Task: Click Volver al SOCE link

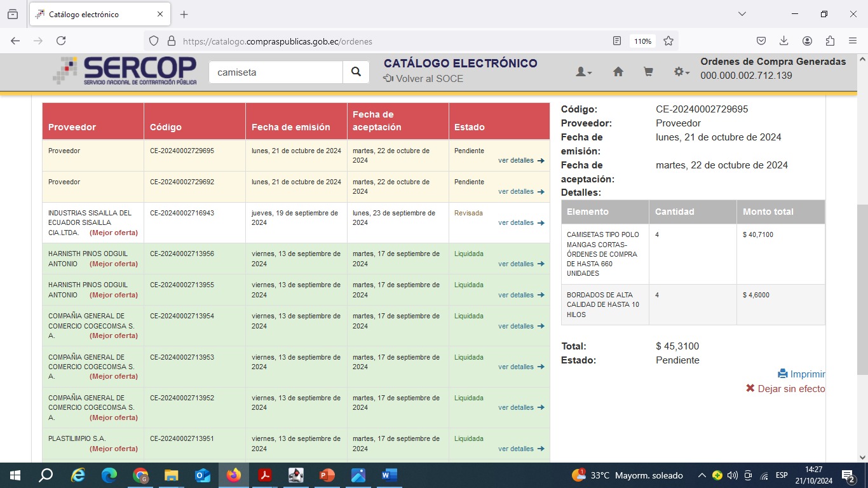Action: click(x=423, y=79)
